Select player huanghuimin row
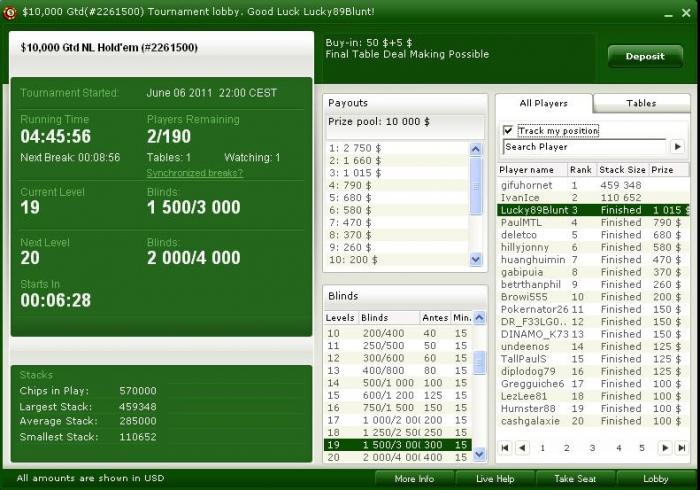Viewport: 700px width, 490px height. tap(593, 260)
